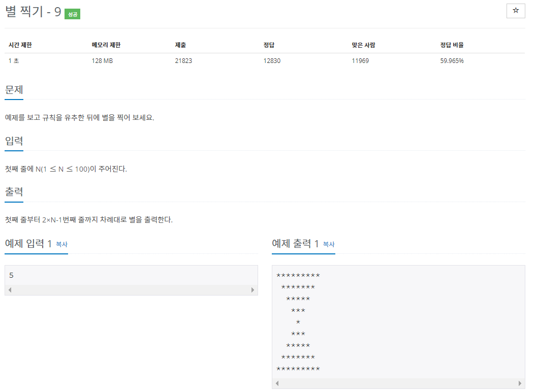The width and height of the screenshot is (537, 392).
Task: Click the 복사 link for 예제 출력 1
Action: (x=329, y=244)
